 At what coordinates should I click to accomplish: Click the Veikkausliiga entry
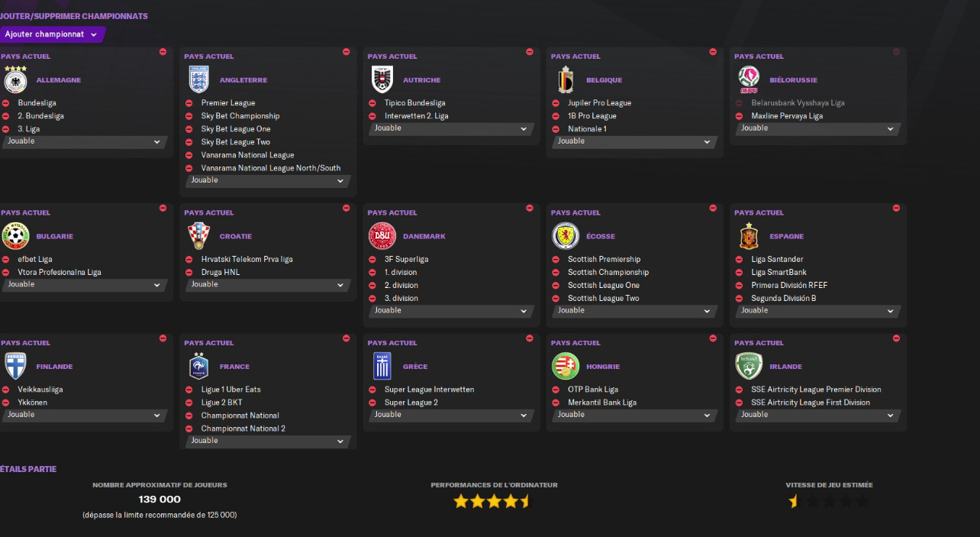40,390
